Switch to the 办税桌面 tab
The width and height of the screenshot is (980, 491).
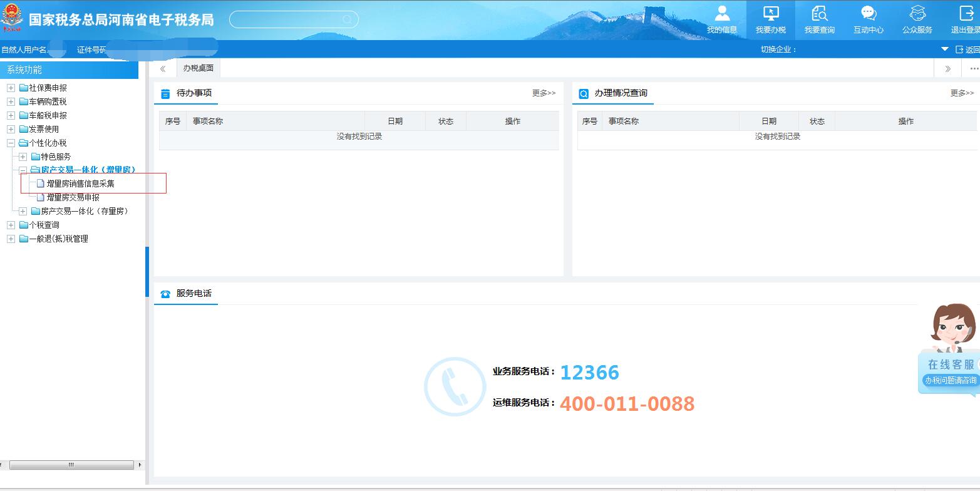tap(198, 68)
